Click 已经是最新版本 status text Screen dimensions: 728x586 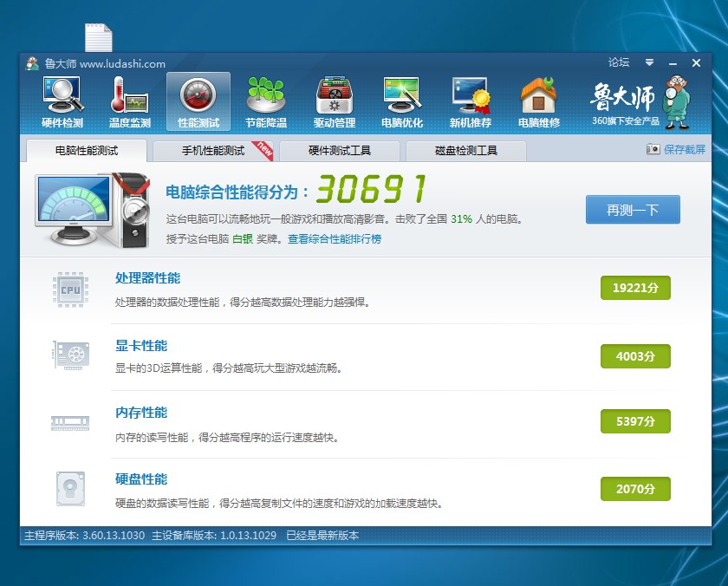tap(322, 536)
